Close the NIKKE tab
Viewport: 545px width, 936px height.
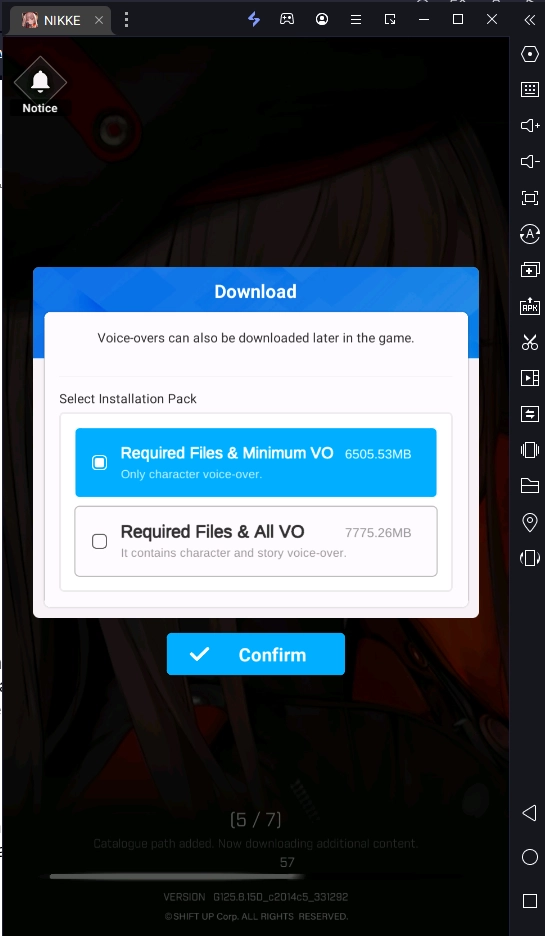[x=99, y=20]
